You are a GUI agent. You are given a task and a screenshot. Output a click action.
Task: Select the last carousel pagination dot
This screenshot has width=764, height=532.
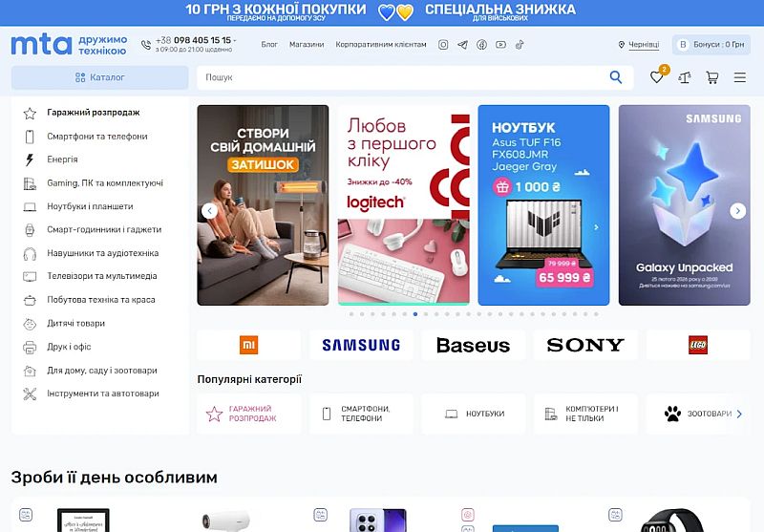[596, 314]
